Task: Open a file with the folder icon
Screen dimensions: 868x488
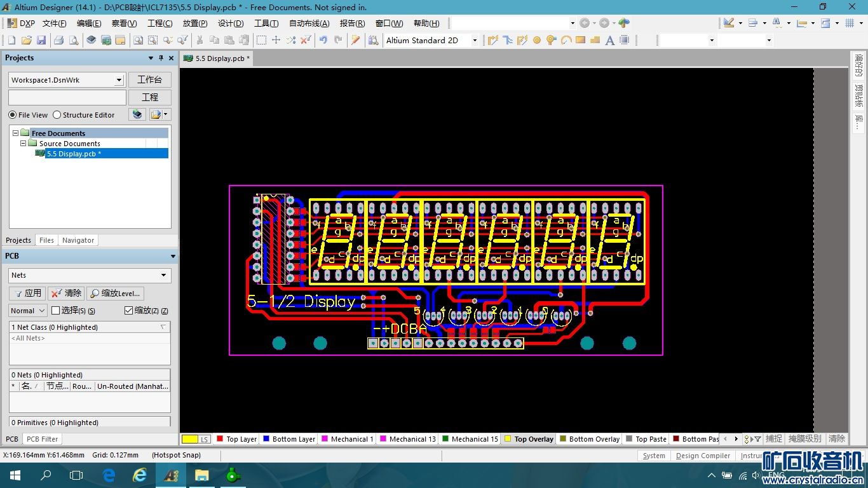Action: pos(26,40)
